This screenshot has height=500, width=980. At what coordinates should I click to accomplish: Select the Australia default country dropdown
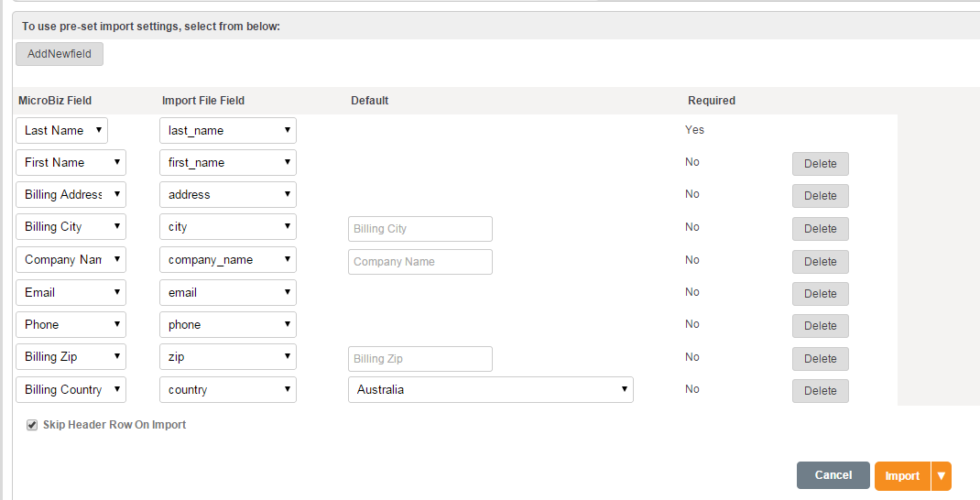click(x=490, y=390)
